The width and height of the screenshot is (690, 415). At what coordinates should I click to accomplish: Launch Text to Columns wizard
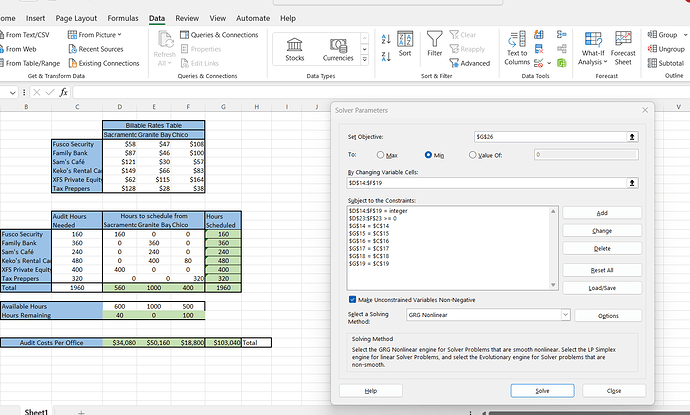tap(517, 48)
